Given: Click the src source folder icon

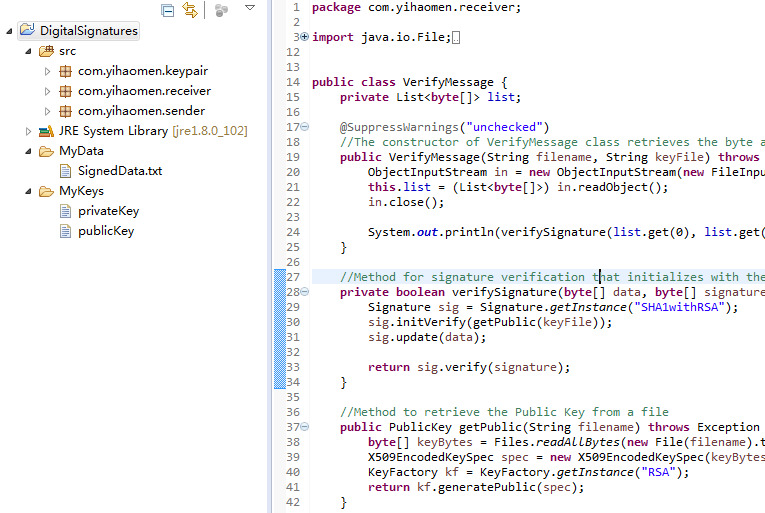Looking at the screenshot, I should (46, 51).
